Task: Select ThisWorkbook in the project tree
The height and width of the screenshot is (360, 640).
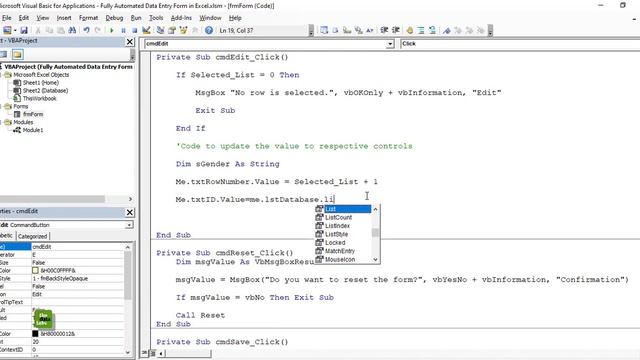Action: pos(40,98)
